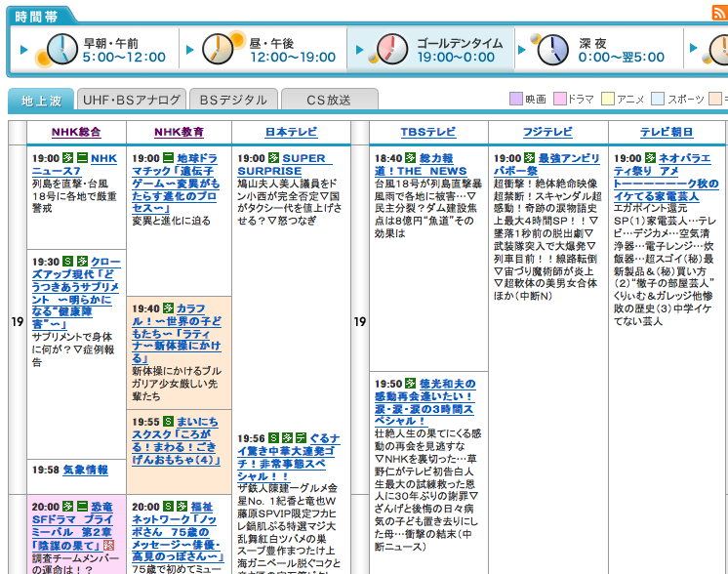Screen dimensions: 728x574
Task: Click the subtitle icon beside 19:00 地球ドラマチック
Action: coord(168,158)
